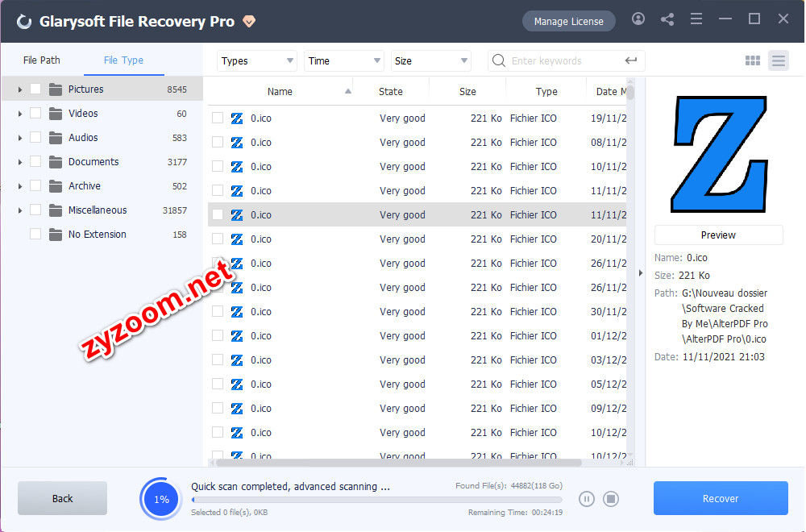Image resolution: width=806 pixels, height=532 pixels.
Task: Sort by the Type column header
Action: coord(546,92)
